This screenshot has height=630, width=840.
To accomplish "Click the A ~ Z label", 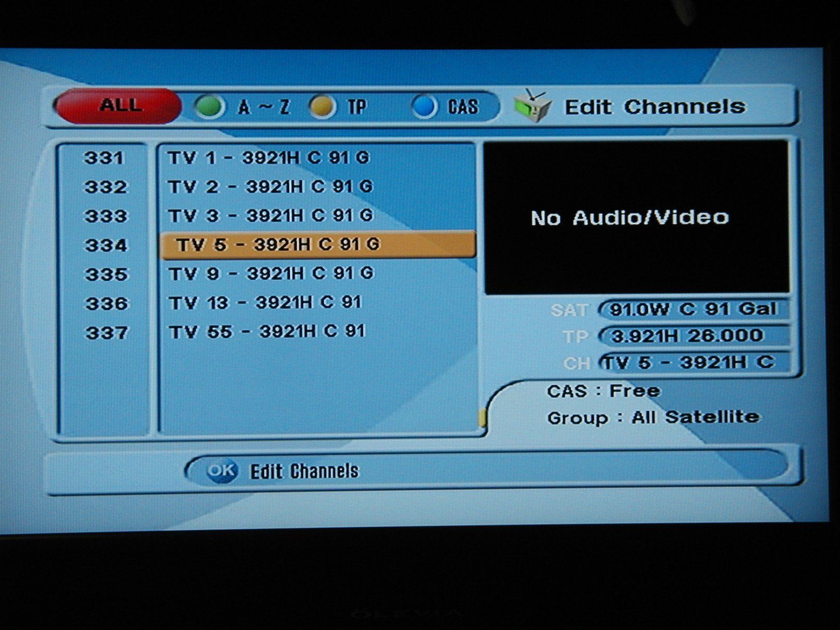I will [x=264, y=107].
